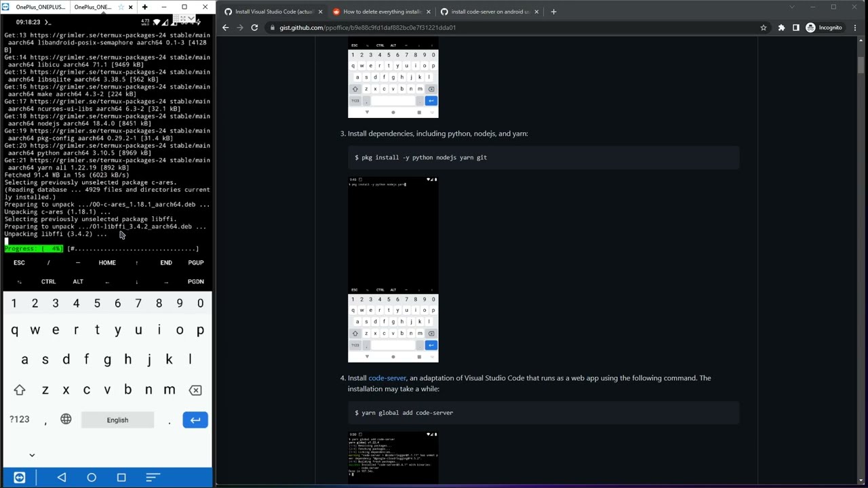Tap END key in Termux extra keys
This screenshot has height=488, width=868.
pyautogui.click(x=166, y=263)
